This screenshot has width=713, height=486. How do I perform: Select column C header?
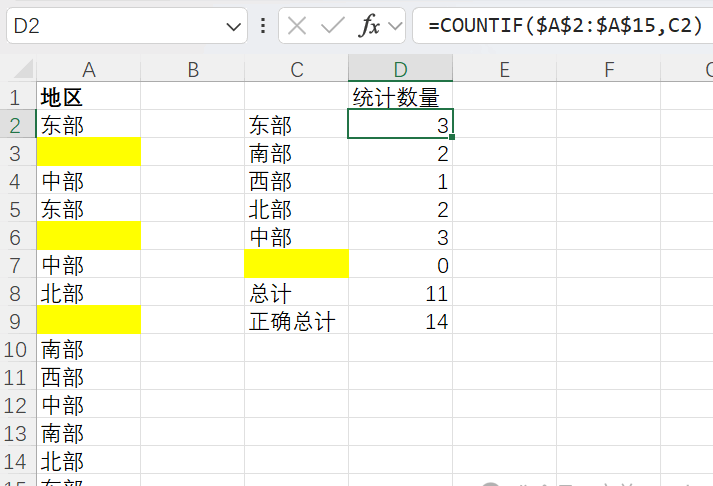coord(296,70)
